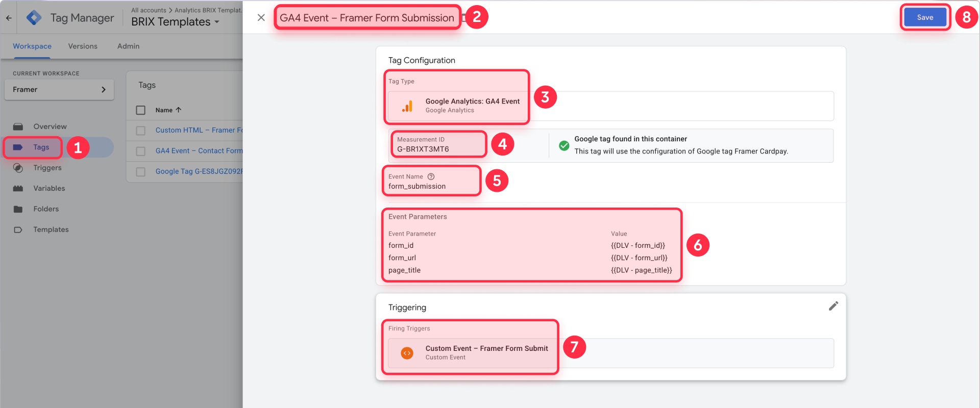The image size is (980, 408).
Task: Close the tag editor with the X
Action: 261,18
